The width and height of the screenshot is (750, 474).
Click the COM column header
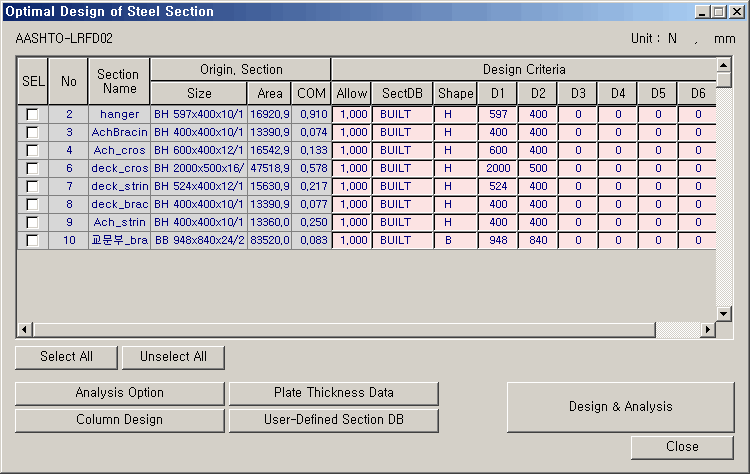(x=311, y=93)
